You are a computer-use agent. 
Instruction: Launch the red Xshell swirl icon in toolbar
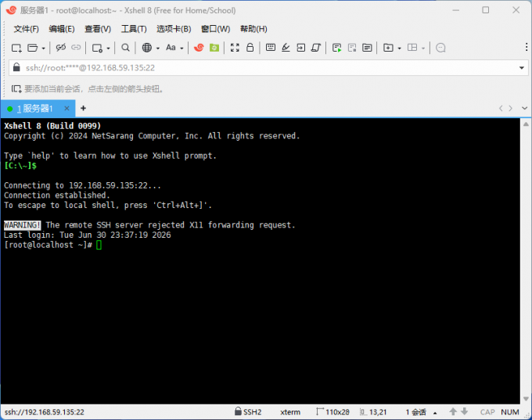[199, 48]
